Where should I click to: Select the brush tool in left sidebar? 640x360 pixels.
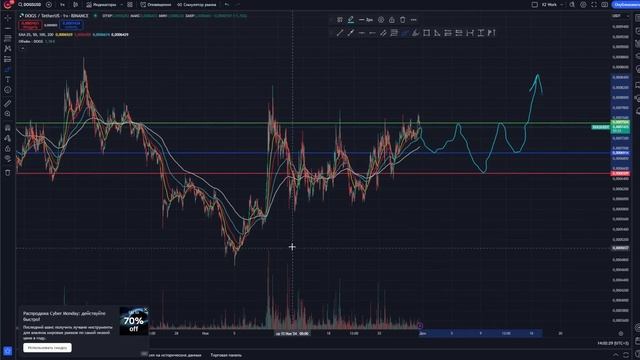(8, 69)
